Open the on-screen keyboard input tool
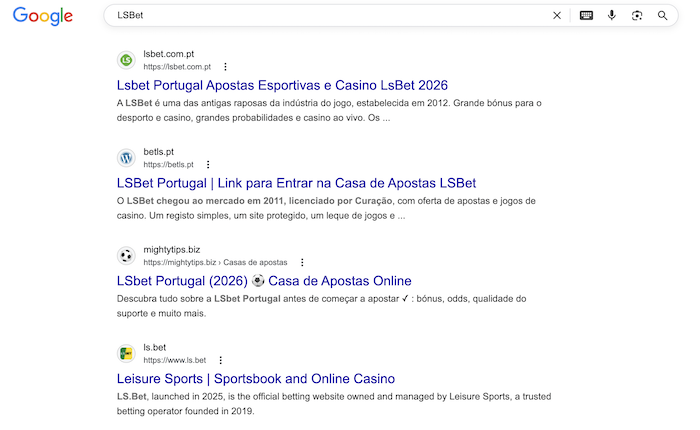 click(x=586, y=16)
